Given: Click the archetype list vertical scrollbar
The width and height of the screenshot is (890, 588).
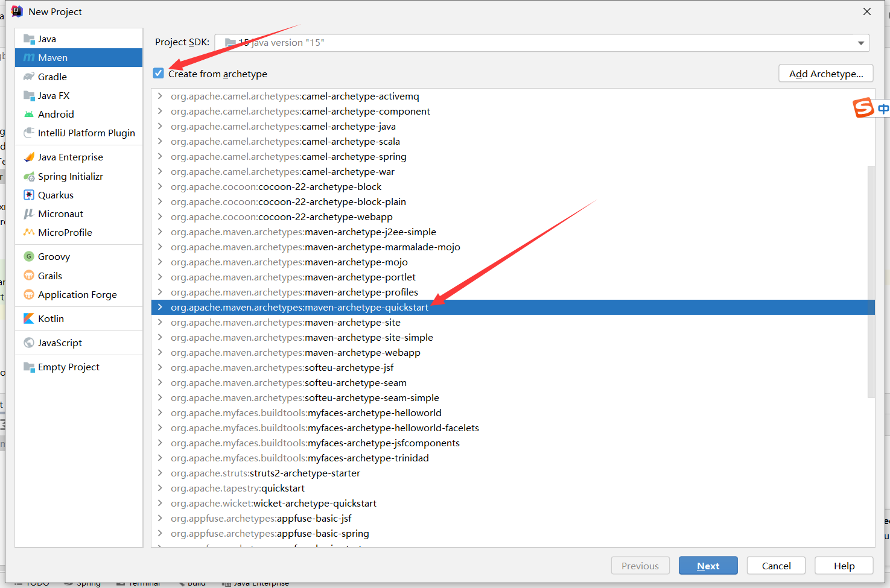Looking at the screenshot, I should (871, 282).
